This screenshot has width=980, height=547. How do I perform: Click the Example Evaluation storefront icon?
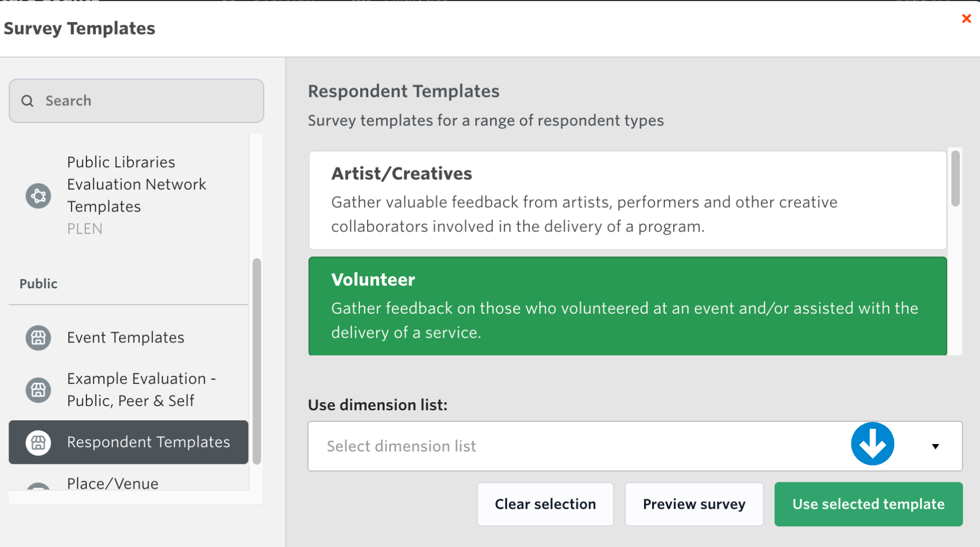38,390
